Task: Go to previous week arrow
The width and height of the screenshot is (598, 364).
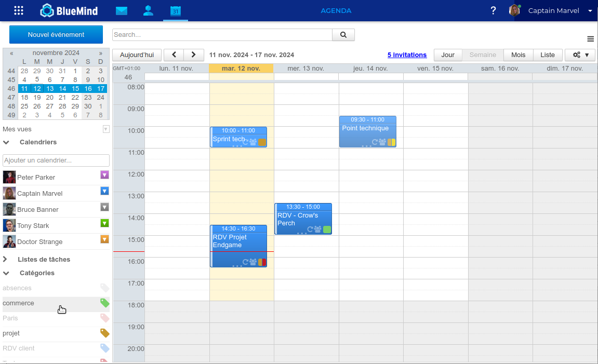Action: click(x=174, y=55)
